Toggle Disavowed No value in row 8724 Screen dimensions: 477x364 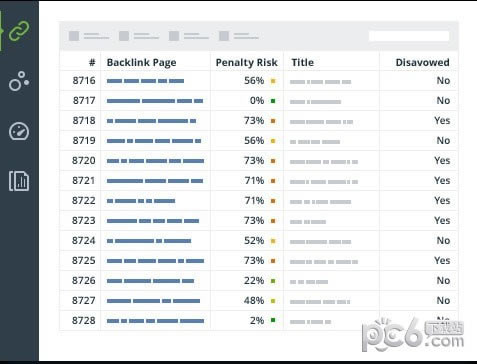click(443, 240)
